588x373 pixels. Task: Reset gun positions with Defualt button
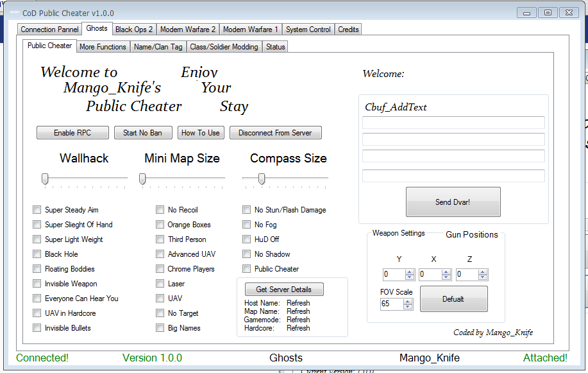[x=454, y=299]
